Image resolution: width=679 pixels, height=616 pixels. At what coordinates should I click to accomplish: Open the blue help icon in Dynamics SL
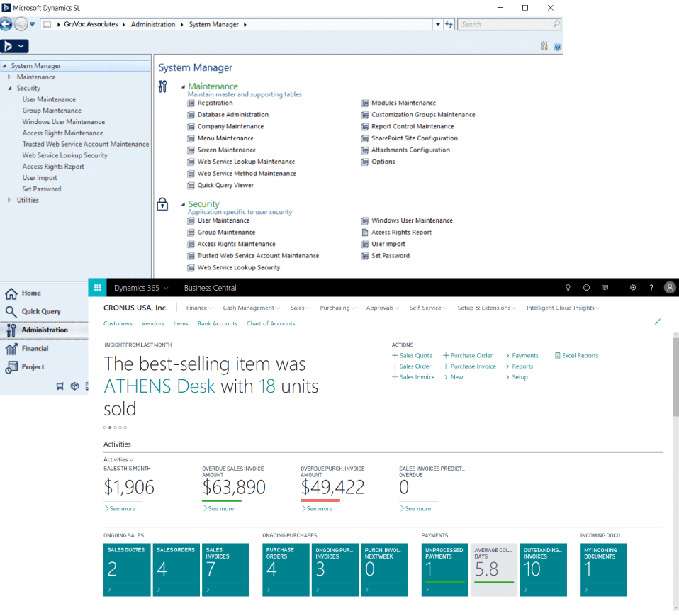click(557, 47)
